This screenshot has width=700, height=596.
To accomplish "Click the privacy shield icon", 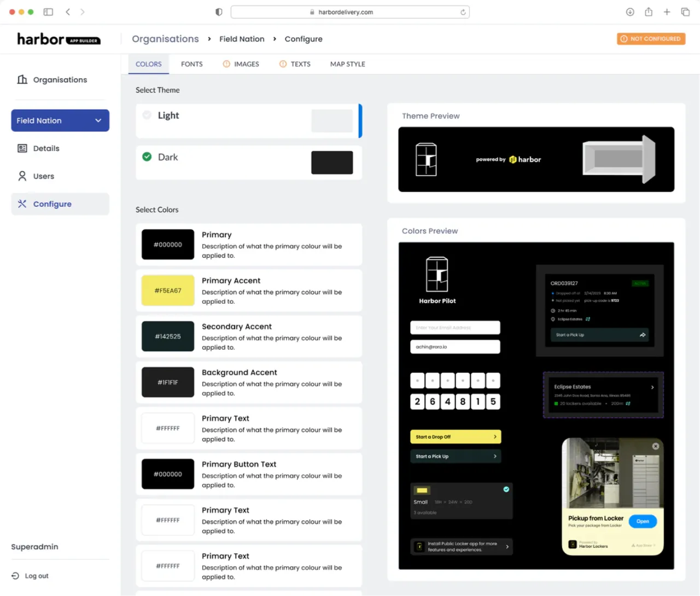I will (219, 12).
